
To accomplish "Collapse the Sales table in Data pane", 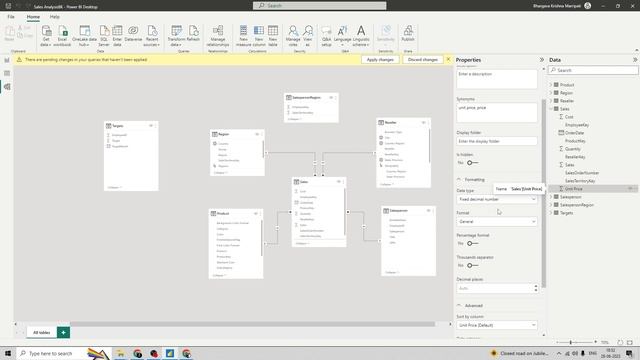I will click(x=551, y=109).
